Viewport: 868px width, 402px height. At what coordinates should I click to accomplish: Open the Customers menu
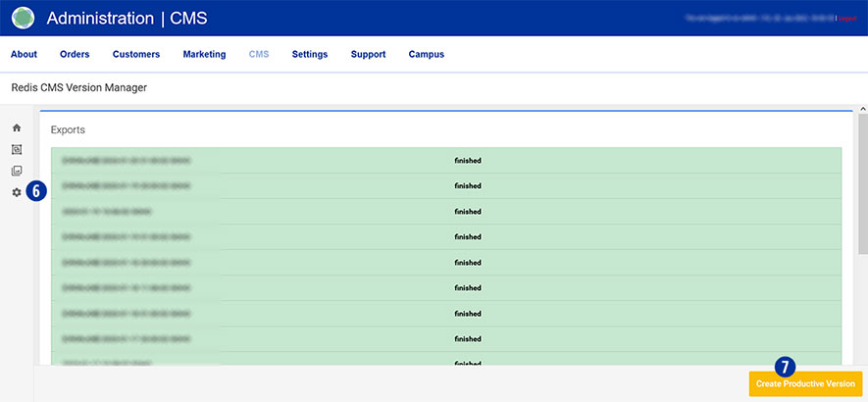click(x=136, y=55)
